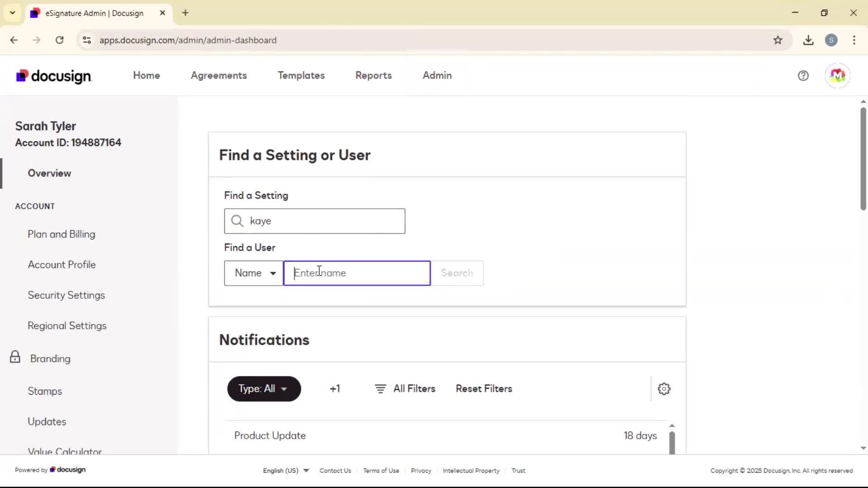
Task: Click the Sarah Tyler account name
Action: (46, 126)
